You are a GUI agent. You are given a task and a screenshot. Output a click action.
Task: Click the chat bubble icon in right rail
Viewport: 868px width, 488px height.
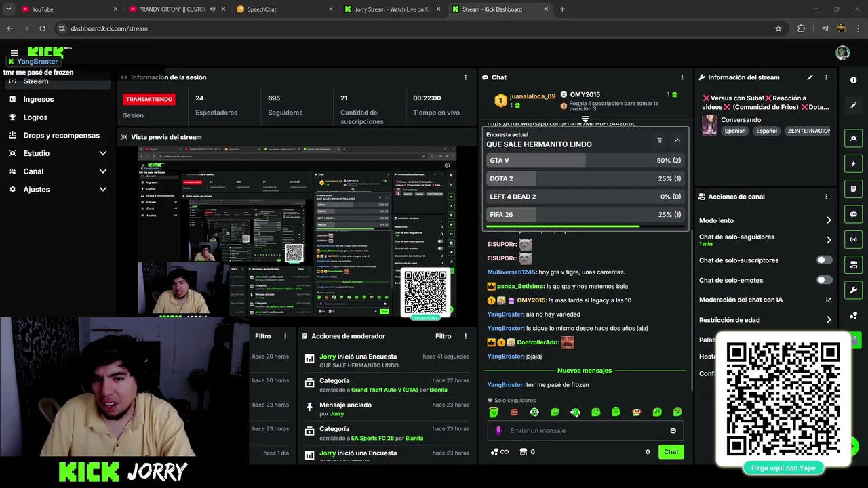click(x=853, y=214)
